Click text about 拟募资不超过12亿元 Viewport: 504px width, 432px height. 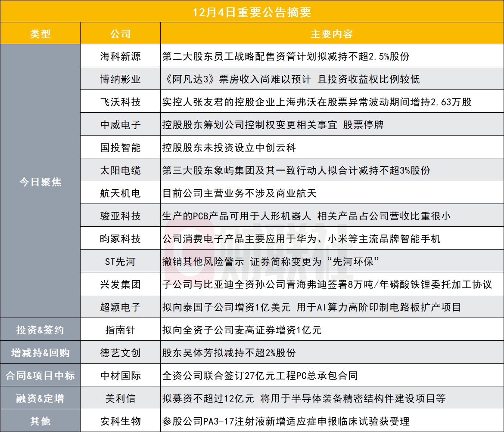(x=304, y=398)
